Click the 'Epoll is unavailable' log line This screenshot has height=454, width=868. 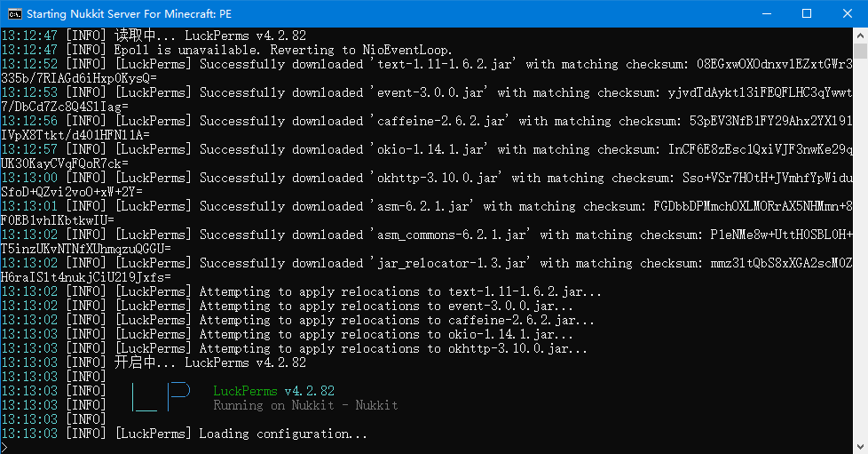click(284, 50)
